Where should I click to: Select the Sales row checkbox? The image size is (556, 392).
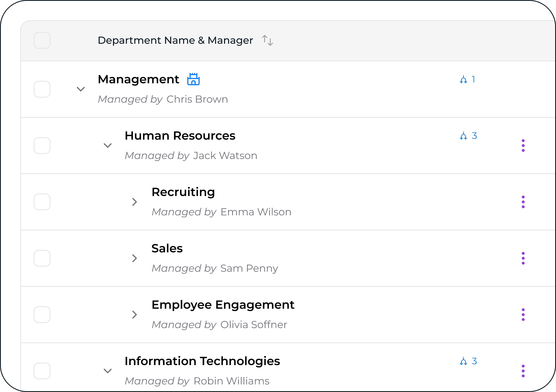(x=42, y=258)
